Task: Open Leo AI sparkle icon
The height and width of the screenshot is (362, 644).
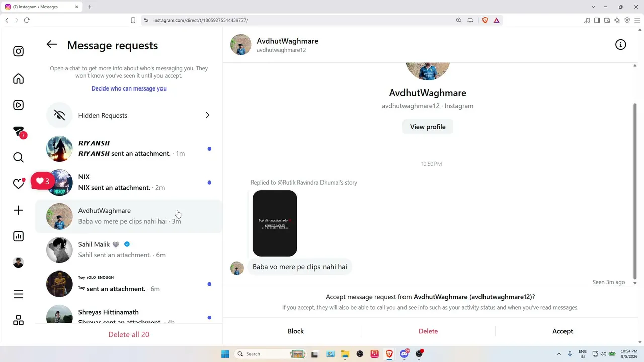Action: click(x=617, y=20)
